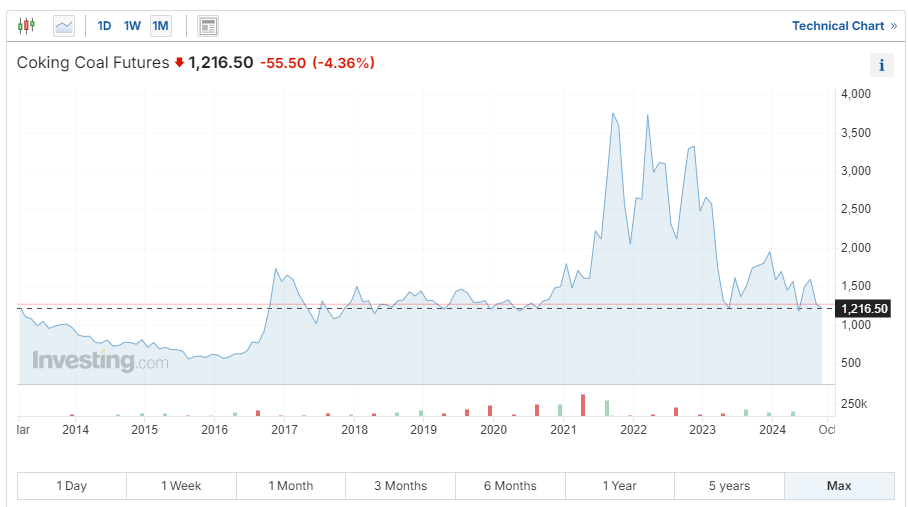The image size is (908, 507).
Task: Click the Coking Coal Futures title
Action: point(93,63)
